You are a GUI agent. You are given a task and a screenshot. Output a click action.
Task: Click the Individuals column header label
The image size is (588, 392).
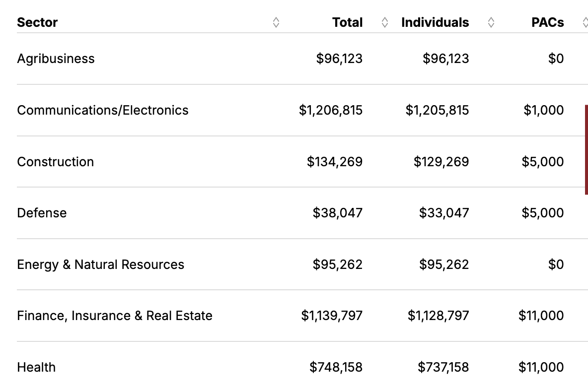tap(435, 22)
